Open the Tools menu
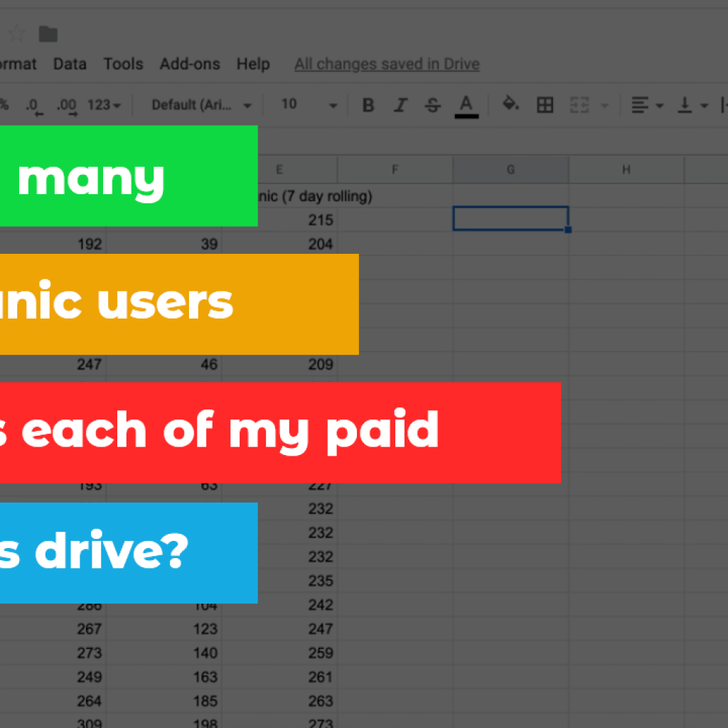Image resolution: width=728 pixels, height=728 pixels. click(123, 64)
